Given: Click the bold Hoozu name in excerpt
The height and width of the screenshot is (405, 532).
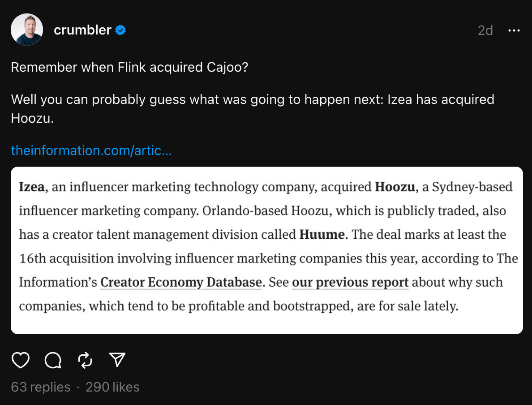Looking at the screenshot, I should 395,187.
